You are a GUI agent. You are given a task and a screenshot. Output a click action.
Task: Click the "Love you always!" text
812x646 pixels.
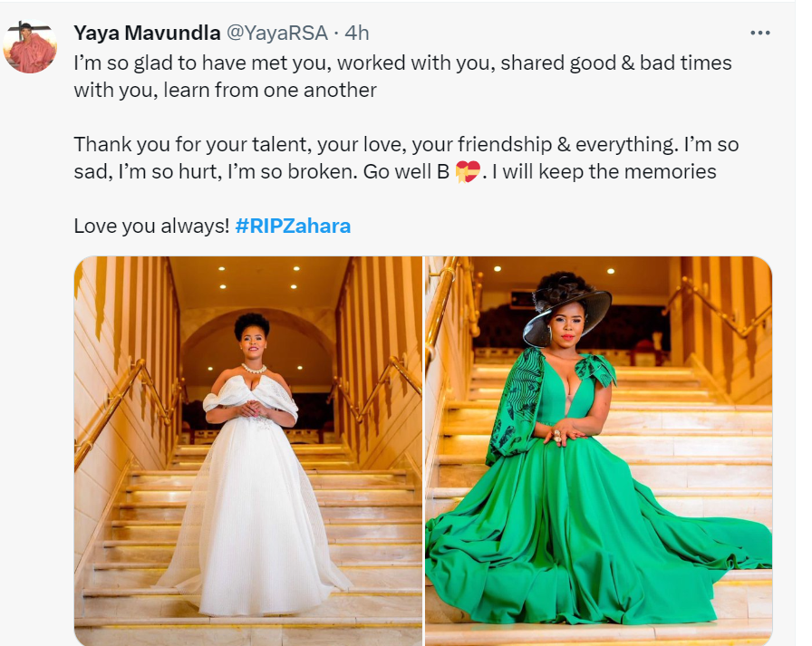pyautogui.click(x=150, y=226)
